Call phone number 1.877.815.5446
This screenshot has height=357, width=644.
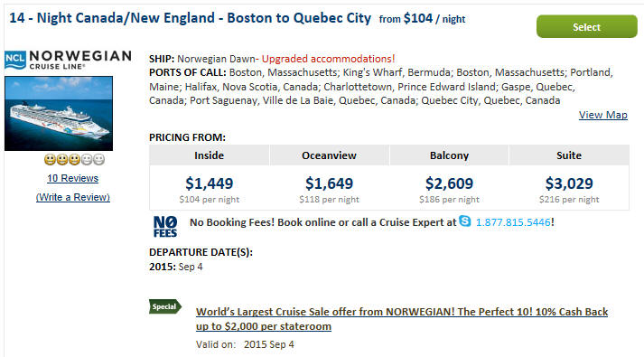click(512, 222)
